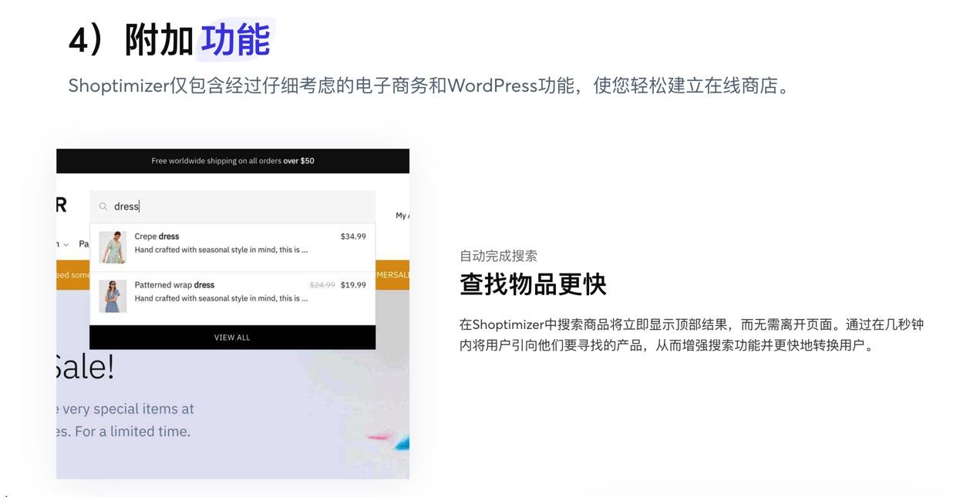
Task: Click the "For a limited time." banner line
Action: point(132,432)
